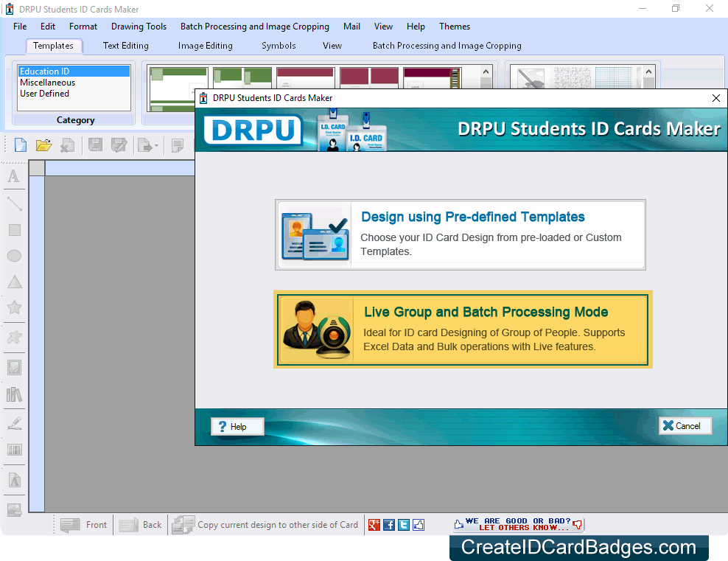Select the no-background crossed image thumbnail
The width and height of the screenshot is (728, 561).
tap(530, 78)
